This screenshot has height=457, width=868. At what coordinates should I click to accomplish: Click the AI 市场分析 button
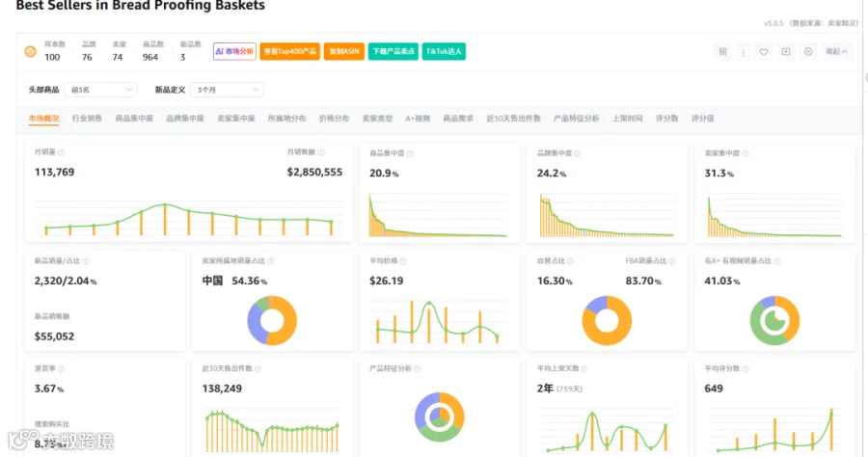tap(234, 51)
